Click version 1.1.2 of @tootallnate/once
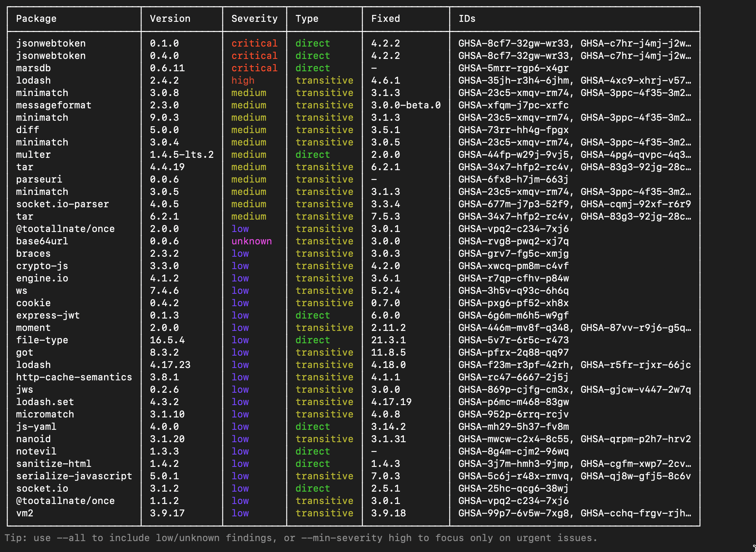Screen dimensions: 756x552 point(164,501)
